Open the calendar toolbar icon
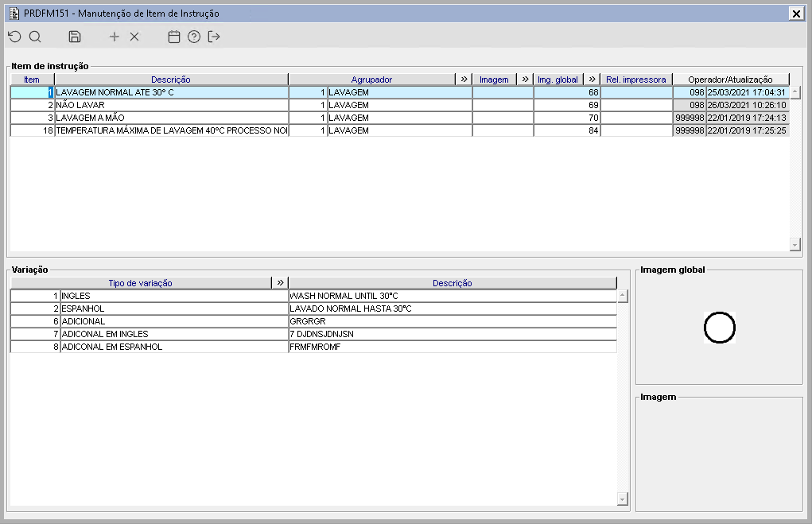812x524 pixels. coord(174,37)
